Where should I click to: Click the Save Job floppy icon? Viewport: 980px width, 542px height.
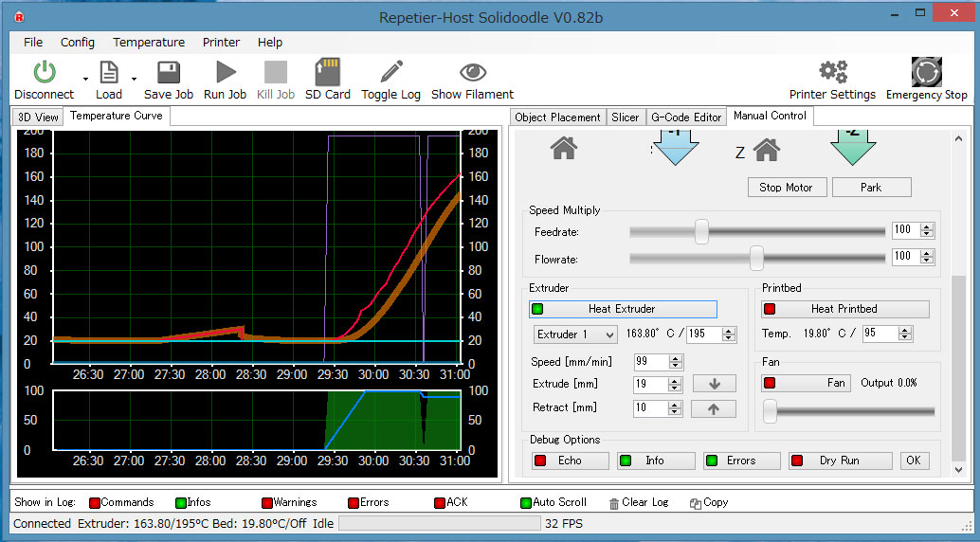pyautogui.click(x=168, y=72)
